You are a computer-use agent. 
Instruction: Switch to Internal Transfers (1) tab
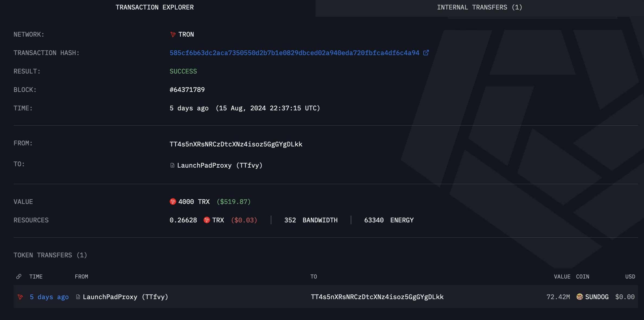tap(479, 8)
